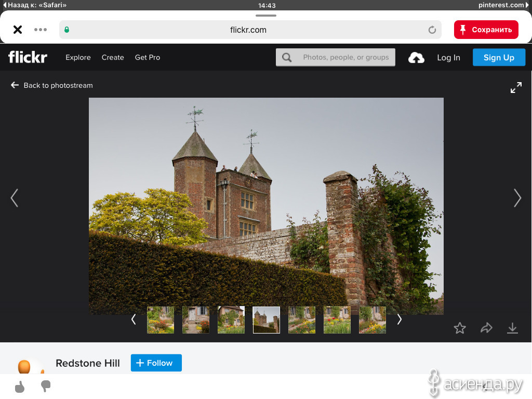Close the in-app browser with X

click(18, 30)
